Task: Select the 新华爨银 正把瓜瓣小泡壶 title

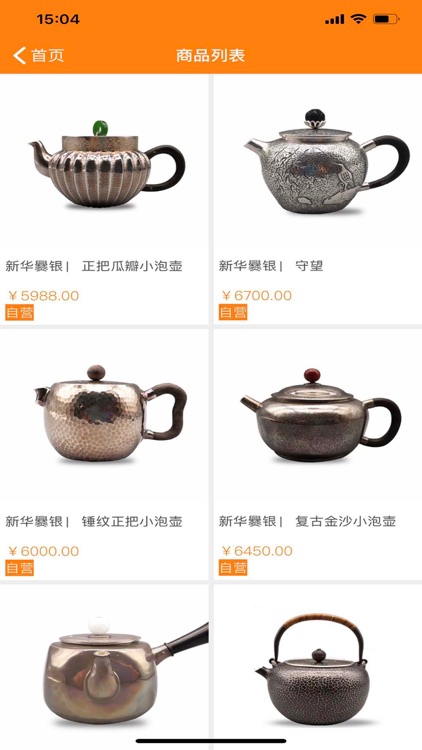Action: coord(94,266)
